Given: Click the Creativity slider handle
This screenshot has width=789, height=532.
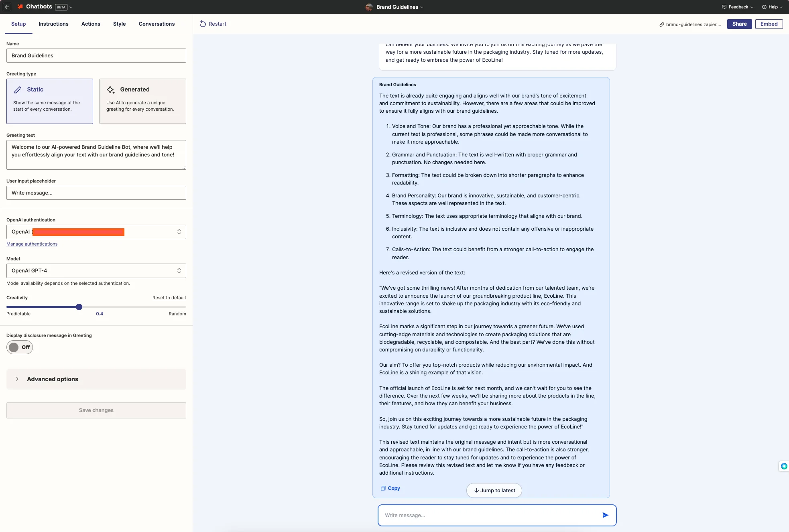Looking at the screenshot, I should (x=79, y=307).
